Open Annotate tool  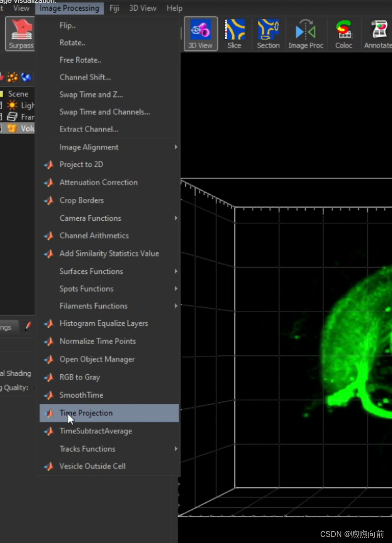click(377, 34)
